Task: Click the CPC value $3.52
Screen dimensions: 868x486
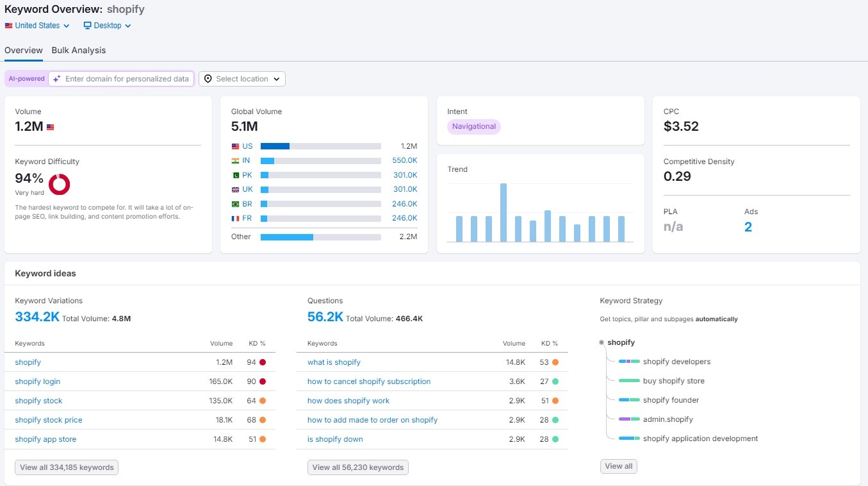Action: coord(681,126)
